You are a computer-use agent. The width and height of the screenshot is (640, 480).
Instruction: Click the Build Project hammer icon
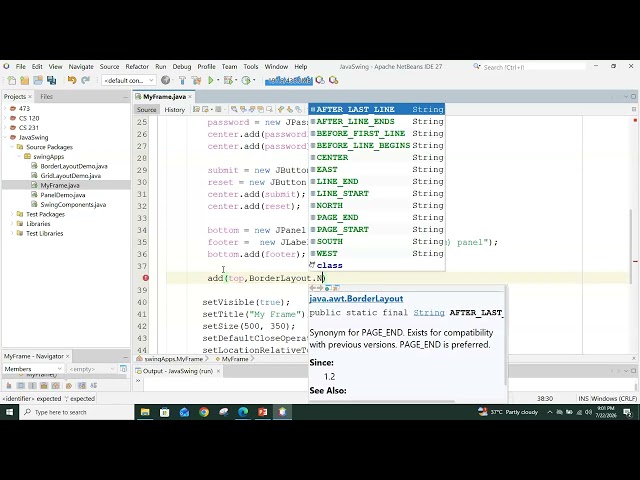182,80
